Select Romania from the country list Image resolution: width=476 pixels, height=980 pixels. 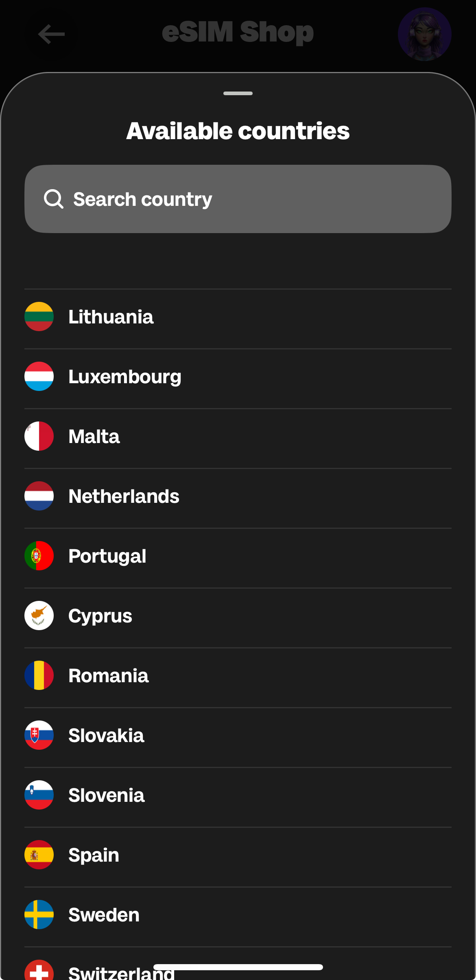[108, 676]
